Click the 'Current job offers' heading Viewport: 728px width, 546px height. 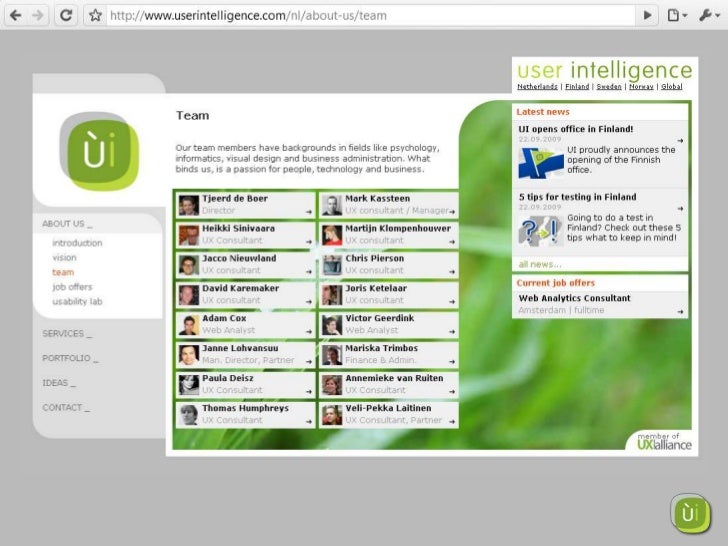click(x=555, y=283)
